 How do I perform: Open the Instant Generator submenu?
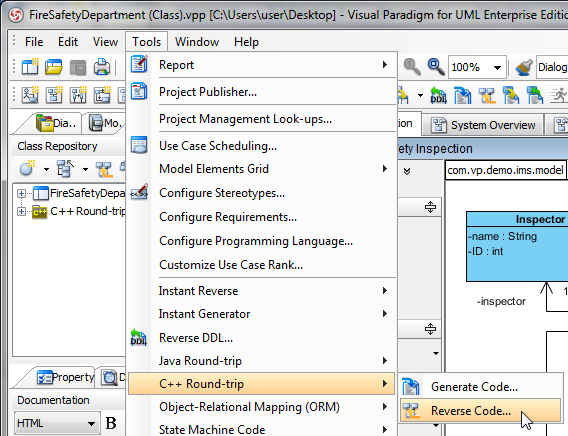click(x=262, y=314)
